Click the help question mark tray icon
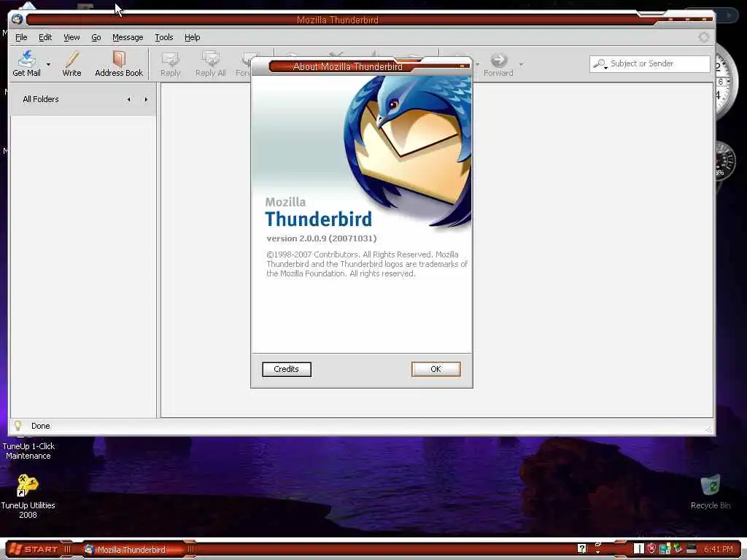Image resolution: width=747 pixels, height=560 pixels. click(581, 548)
